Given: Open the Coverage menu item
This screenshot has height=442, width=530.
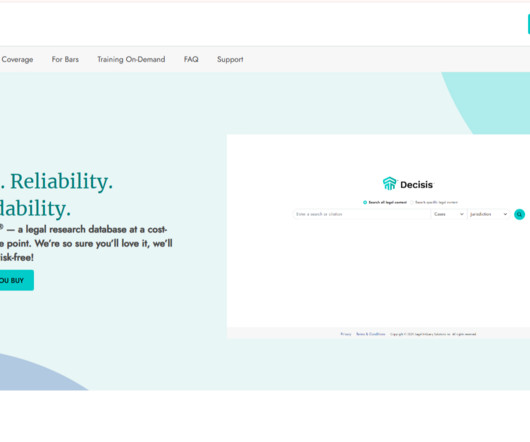Looking at the screenshot, I should (x=17, y=59).
